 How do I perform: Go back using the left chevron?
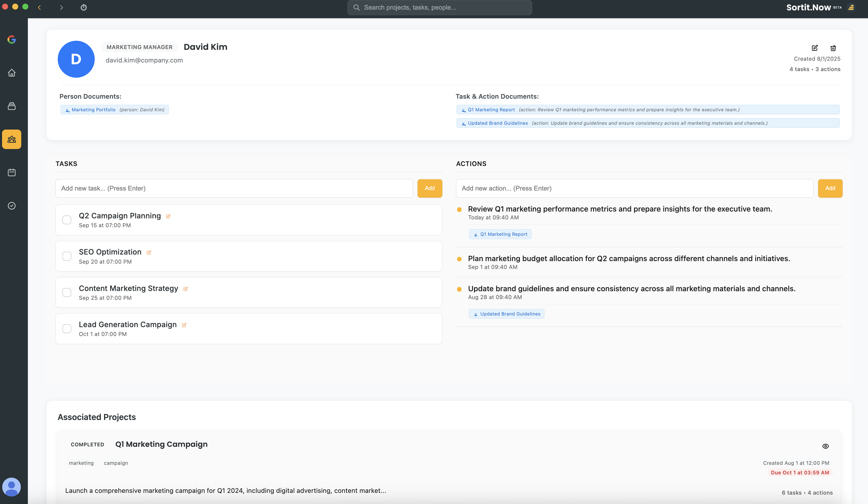[39, 7]
